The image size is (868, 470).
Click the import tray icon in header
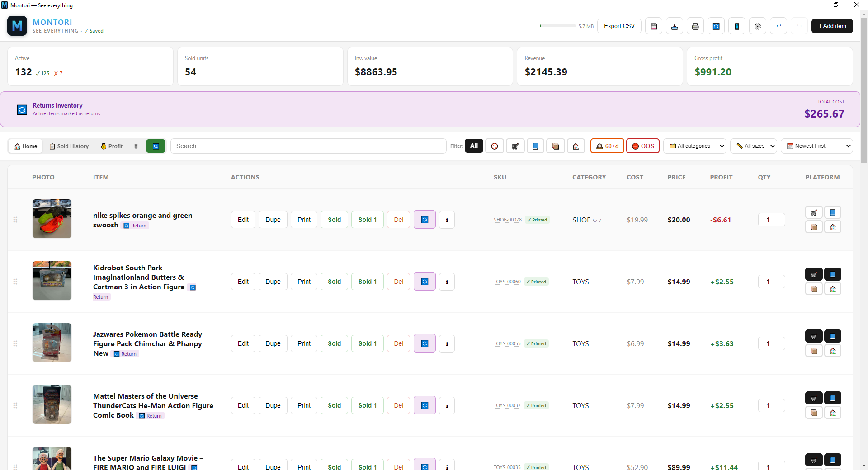coord(675,26)
